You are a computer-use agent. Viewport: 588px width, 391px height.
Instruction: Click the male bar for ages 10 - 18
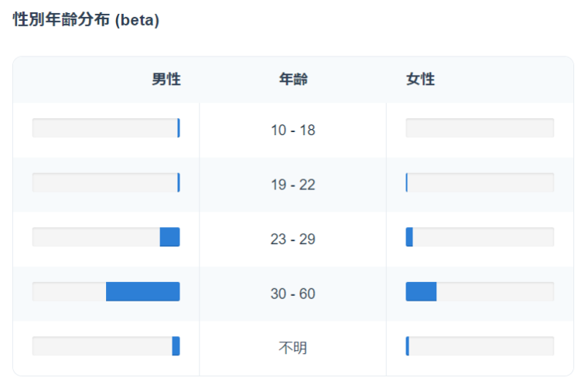click(106, 128)
